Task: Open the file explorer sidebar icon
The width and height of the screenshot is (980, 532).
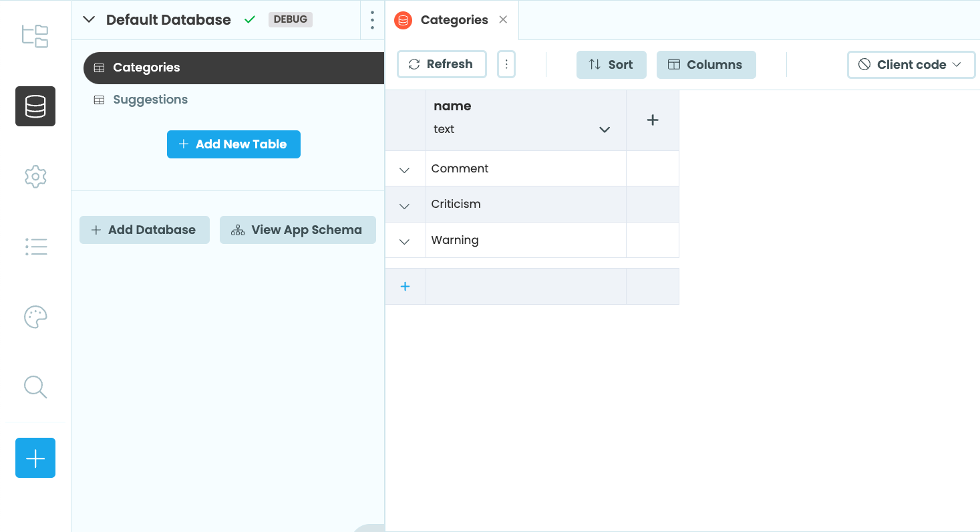Action: point(35,36)
